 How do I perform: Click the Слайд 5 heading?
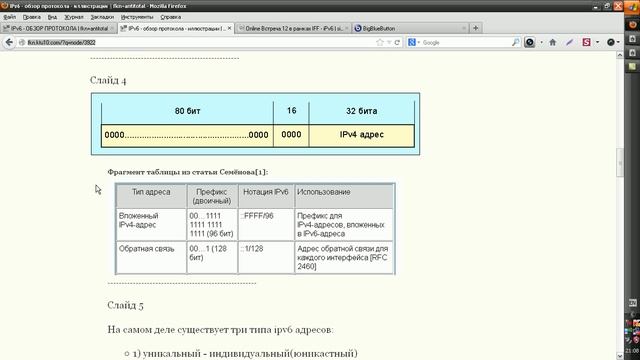coord(125,305)
